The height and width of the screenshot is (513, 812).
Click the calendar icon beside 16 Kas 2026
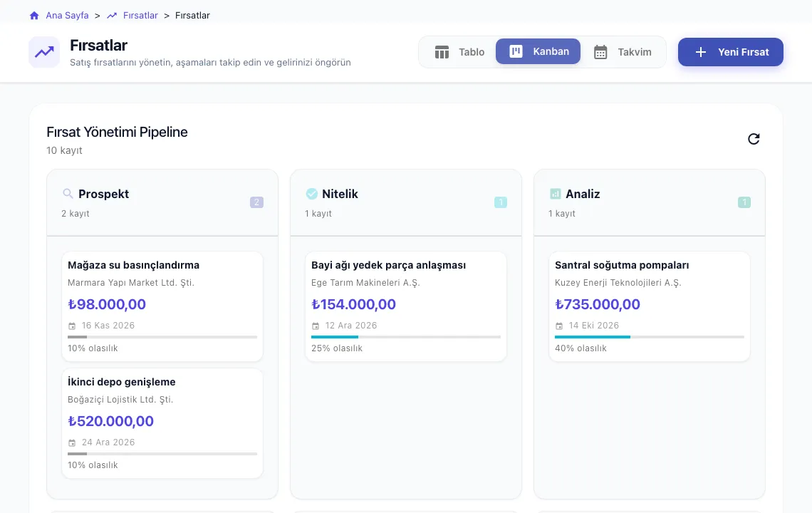[x=72, y=326]
